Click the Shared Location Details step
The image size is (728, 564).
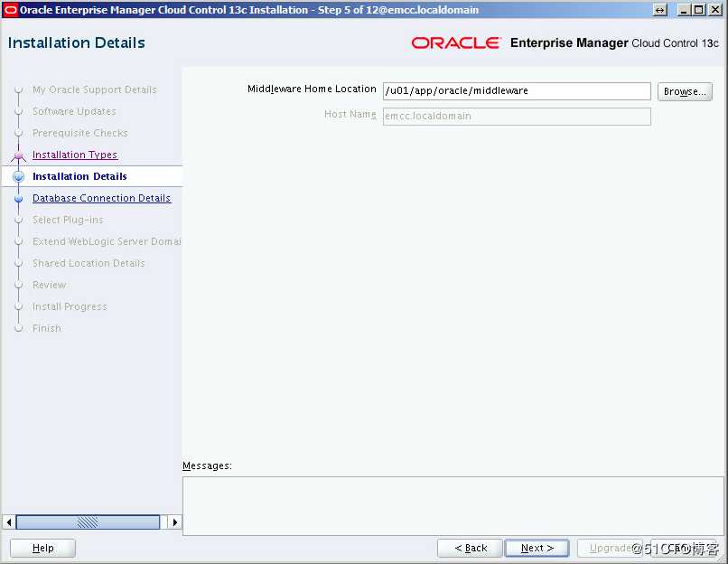(x=89, y=263)
